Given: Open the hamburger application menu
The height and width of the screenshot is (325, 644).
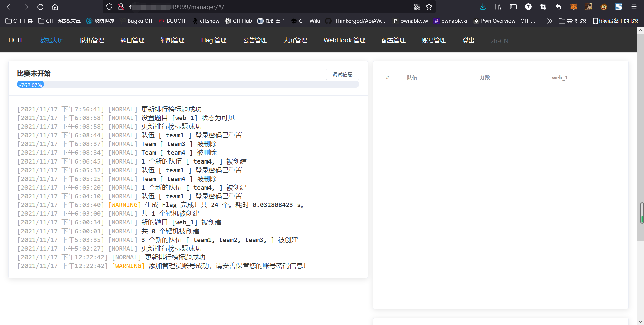Looking at the screenshot, I should 634,7.
